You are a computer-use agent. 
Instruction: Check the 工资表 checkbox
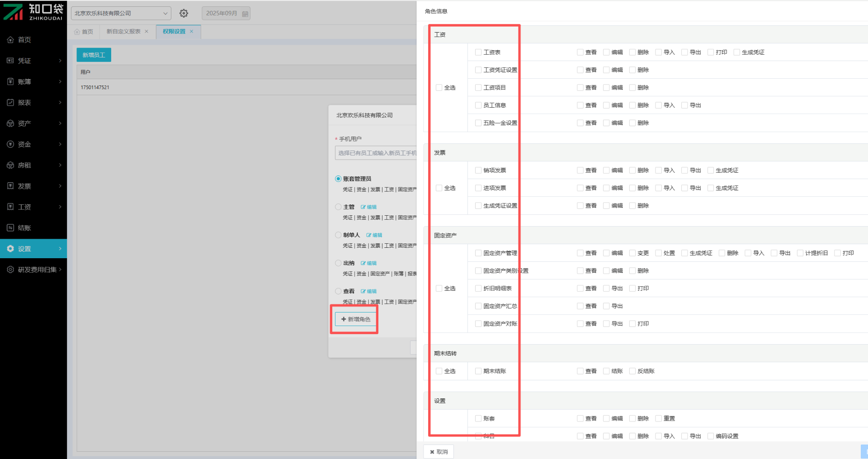click(x=478, y=52)
